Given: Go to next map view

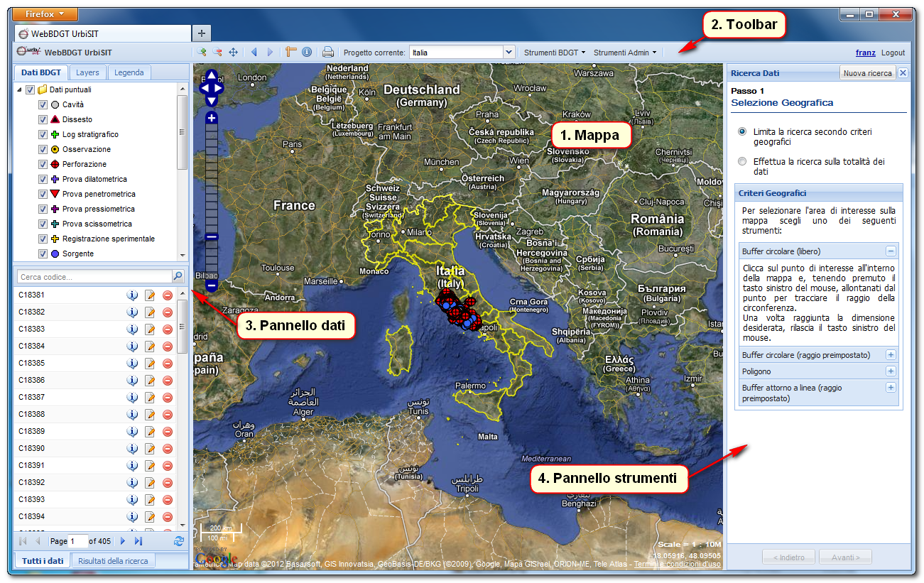Looking at the screenshot, I should click(270, 52).
